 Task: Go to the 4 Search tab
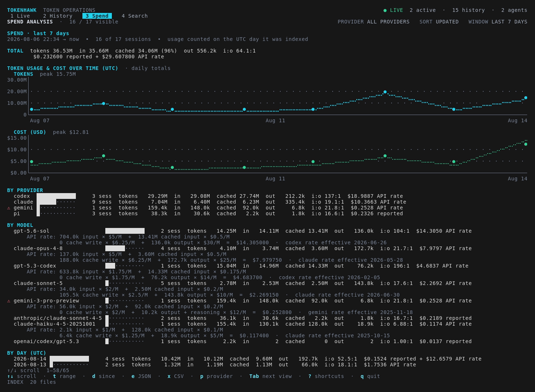[134, 16]
